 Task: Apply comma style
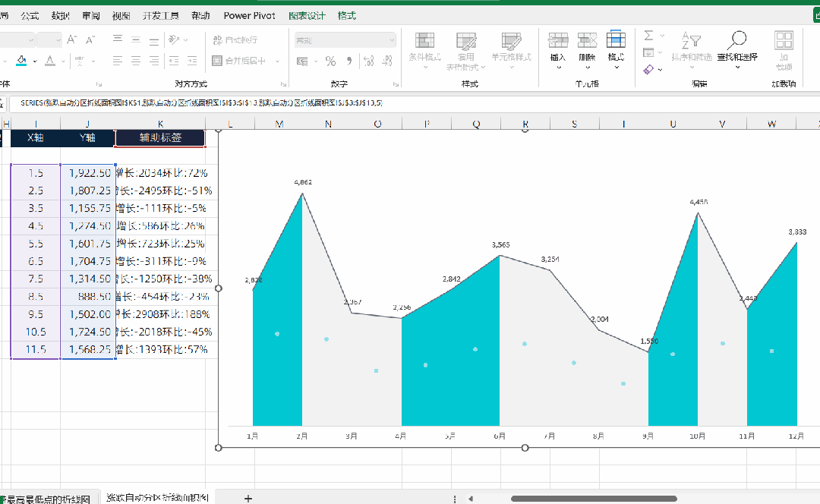point(349,61)
